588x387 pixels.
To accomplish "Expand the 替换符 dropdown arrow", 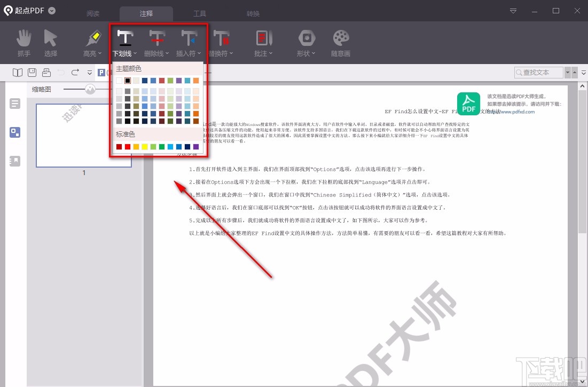I will point(231,53).
